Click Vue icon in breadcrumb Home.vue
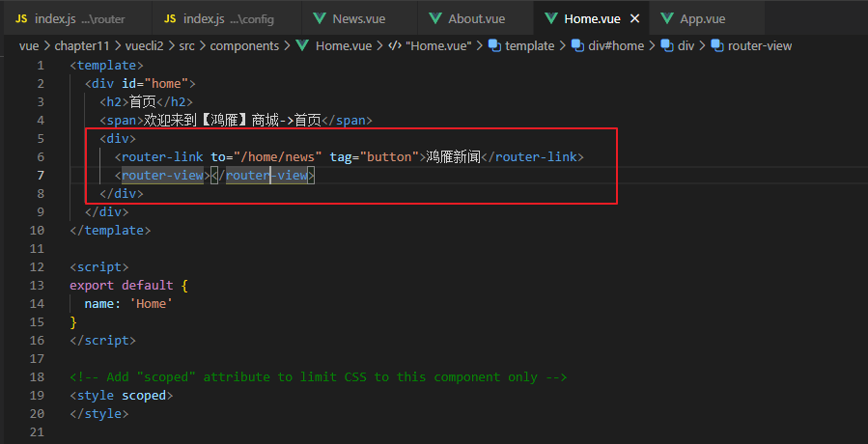This screenshot has height=444, width=868. click(301, 46)
